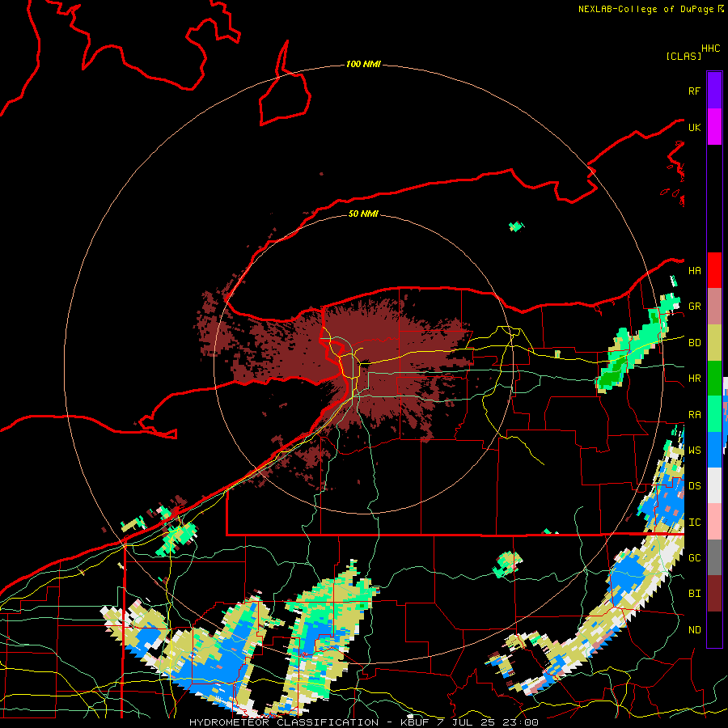Click the BD legend label
This screenshot has width=728, height=728.
tap(695, 343)
